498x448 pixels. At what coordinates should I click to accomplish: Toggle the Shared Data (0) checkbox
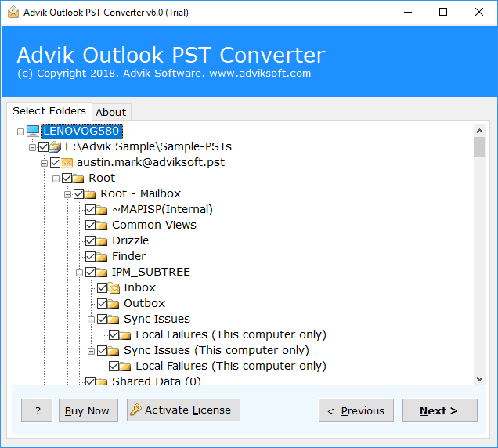(x=91, y=381)
